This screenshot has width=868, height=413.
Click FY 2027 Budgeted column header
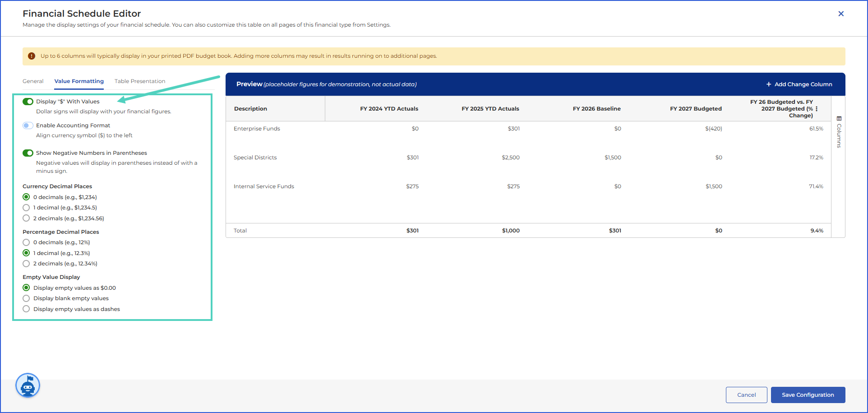click(x=696, y=109)
